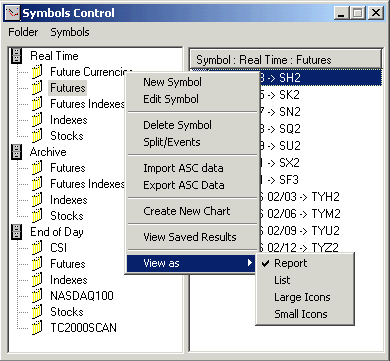
Task: Select the Archive tree node label
Action: (48, 152)
